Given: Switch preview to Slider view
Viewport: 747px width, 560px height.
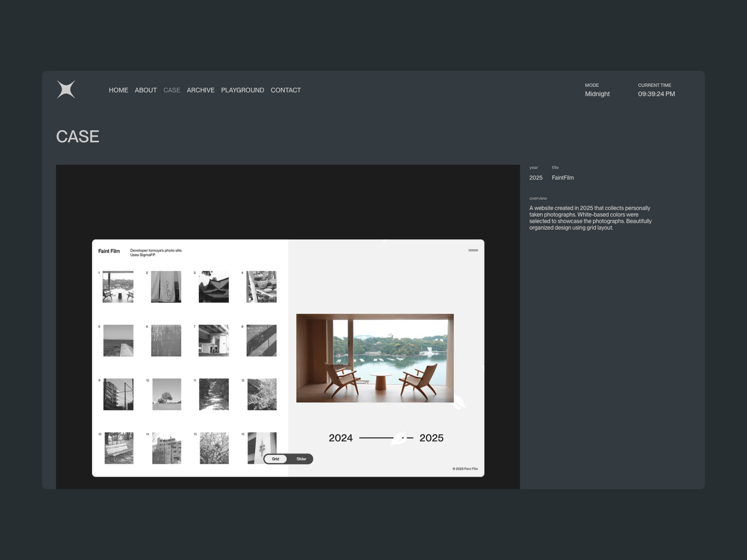Looking at the screenshot, I should point(301,459).
